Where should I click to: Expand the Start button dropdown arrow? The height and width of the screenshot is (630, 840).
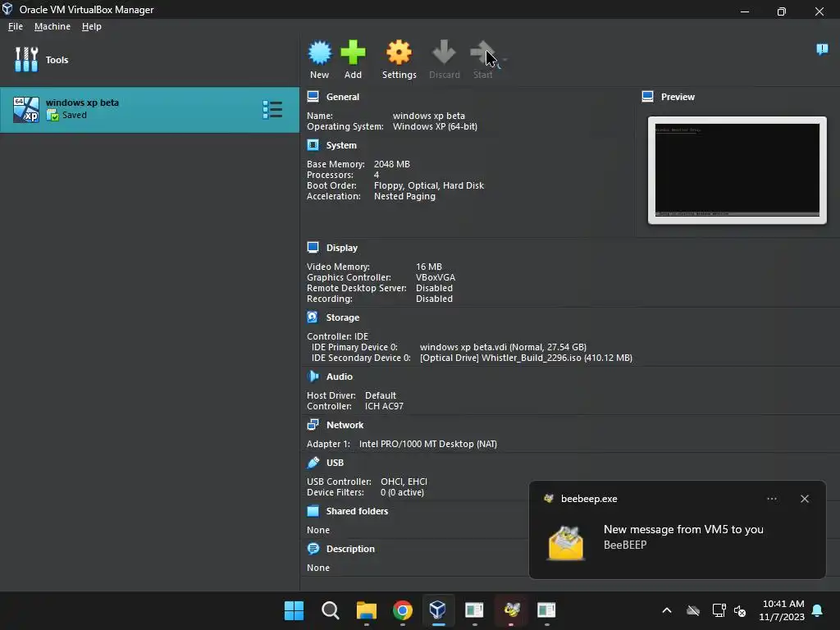504,59
